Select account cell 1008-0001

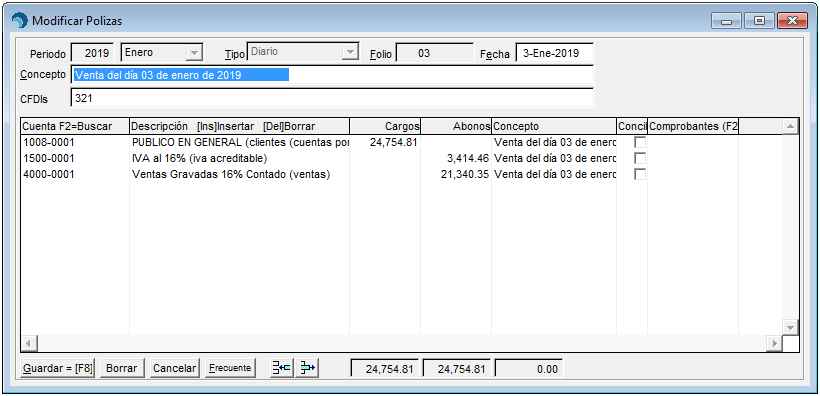[x=75, y=142]
